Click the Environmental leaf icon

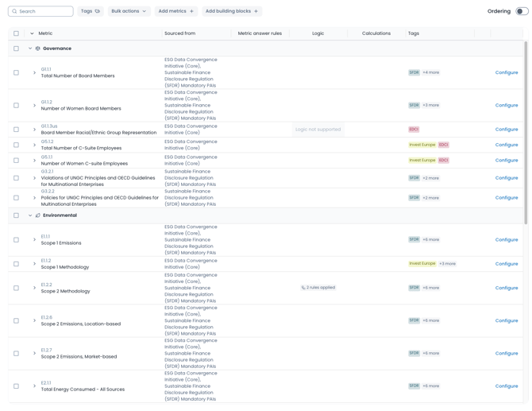[x=37, y=215]
